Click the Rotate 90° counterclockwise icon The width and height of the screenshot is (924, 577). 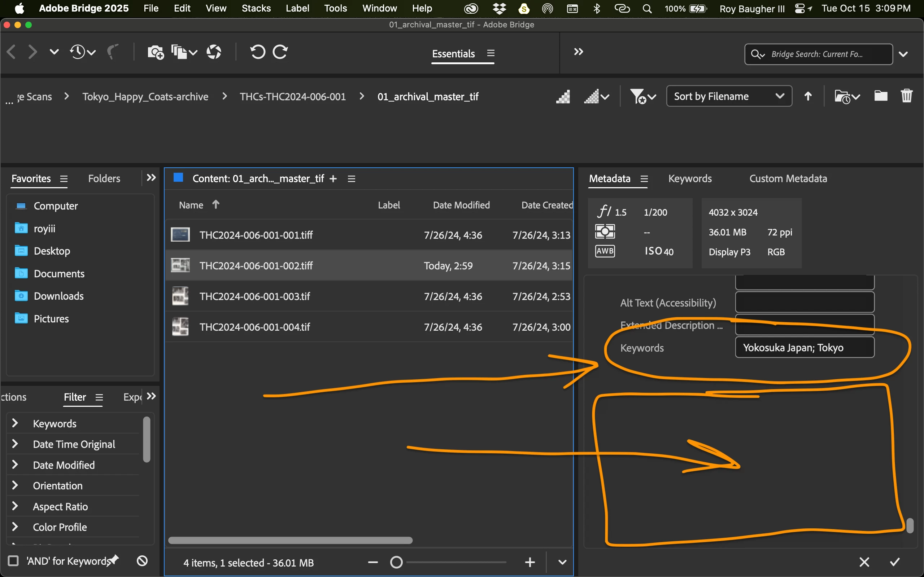coord(257,52)
